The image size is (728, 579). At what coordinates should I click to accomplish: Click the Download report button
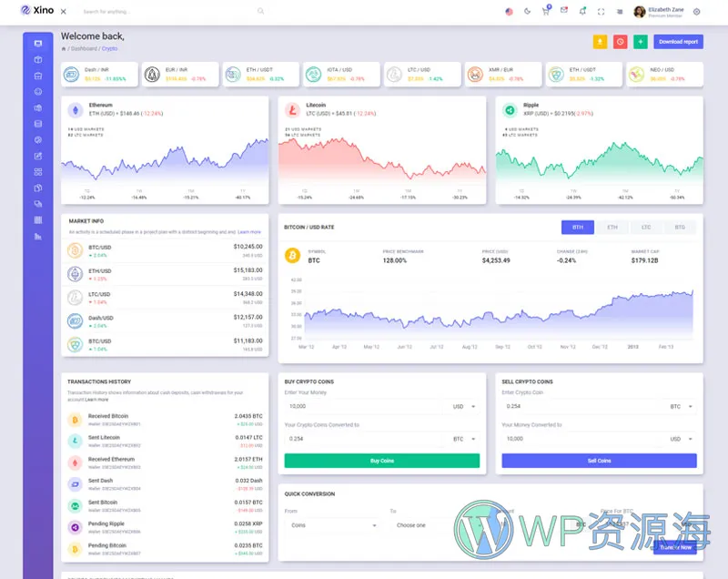coord(678,42)
